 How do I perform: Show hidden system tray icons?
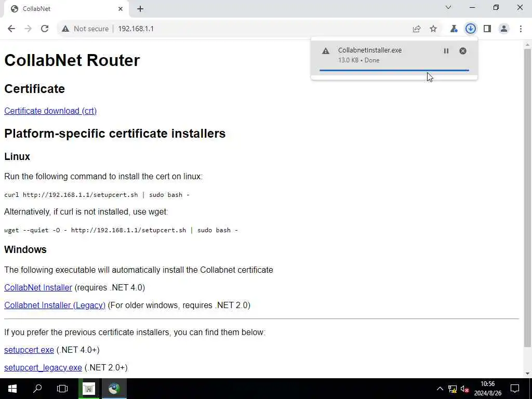440,389
